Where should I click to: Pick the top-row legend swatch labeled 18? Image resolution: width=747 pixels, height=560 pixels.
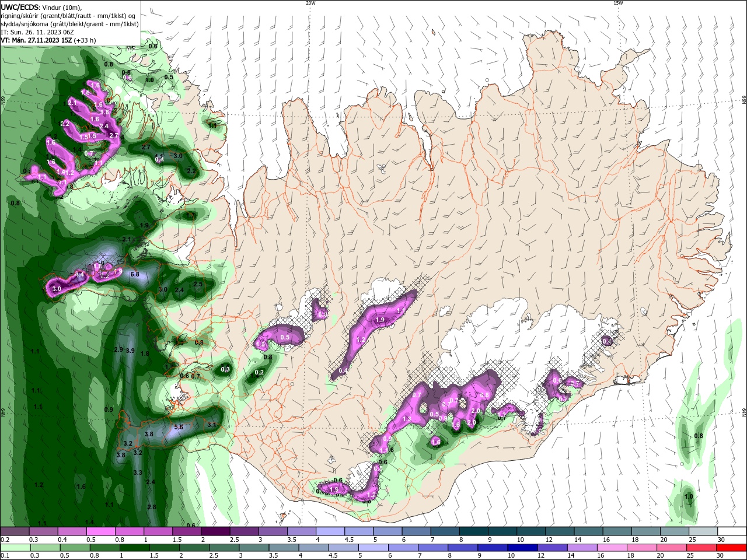[647, 531]
